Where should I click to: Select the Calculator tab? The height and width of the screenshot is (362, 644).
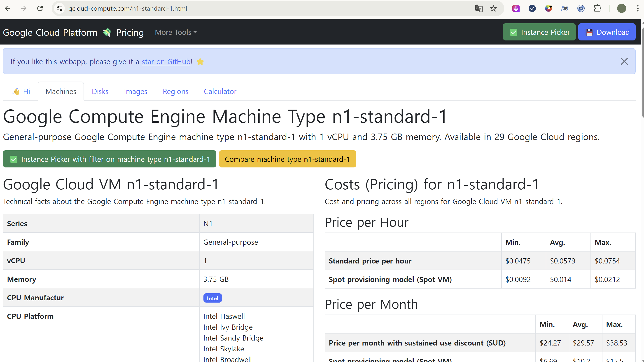tap(220, 91)
